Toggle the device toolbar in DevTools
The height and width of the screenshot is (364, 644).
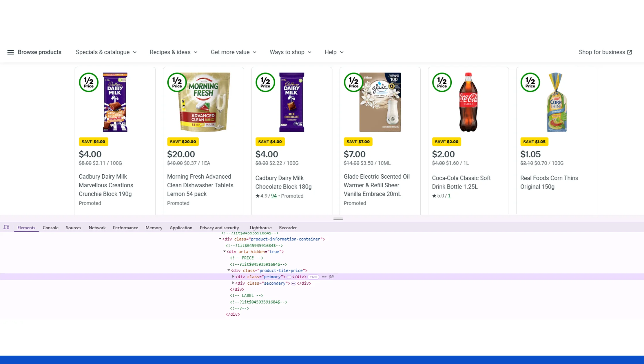pos(6,227)
